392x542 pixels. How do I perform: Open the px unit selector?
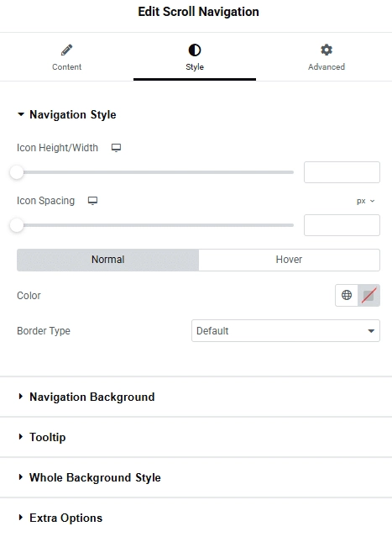pos(365,201)
